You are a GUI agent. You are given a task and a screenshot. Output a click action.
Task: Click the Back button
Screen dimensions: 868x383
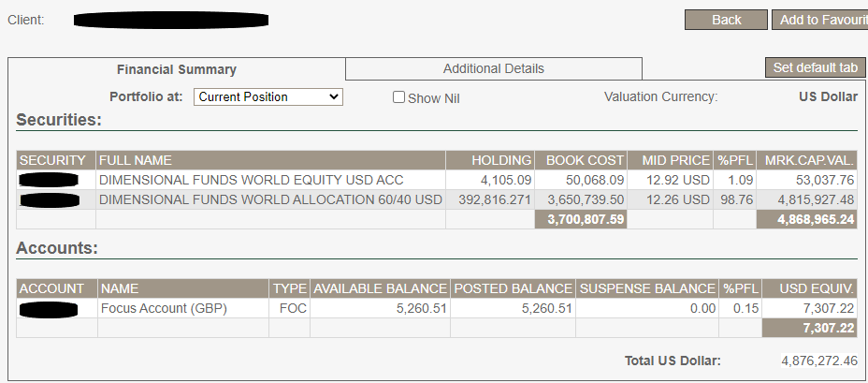pyautogui.click(x=726, y=20)
